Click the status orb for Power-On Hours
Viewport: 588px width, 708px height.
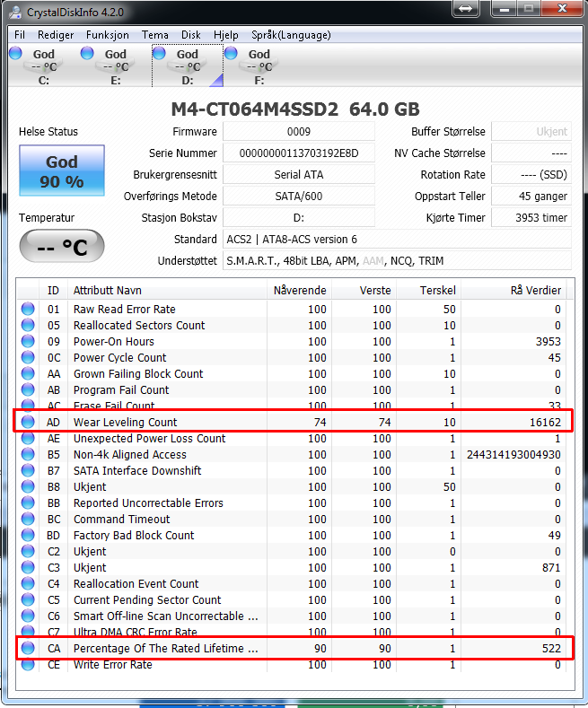click(28, 341)
